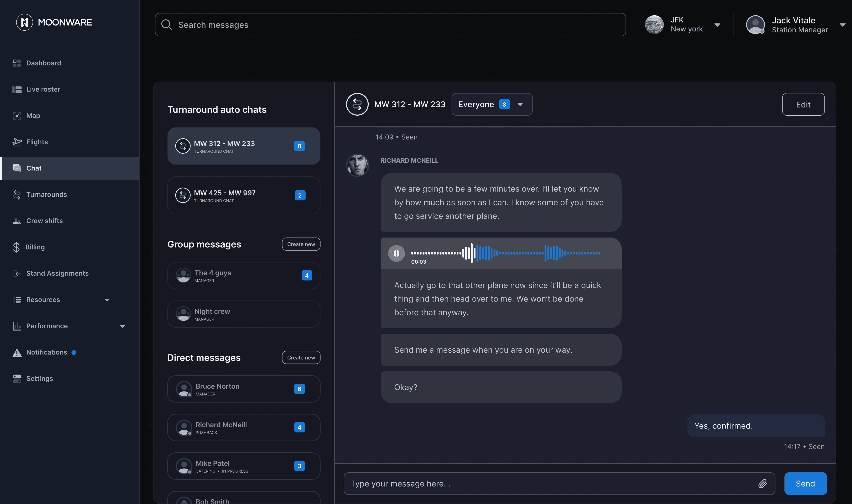
Task: Click the turnaround icon in chat header
Action: [357, 104]
